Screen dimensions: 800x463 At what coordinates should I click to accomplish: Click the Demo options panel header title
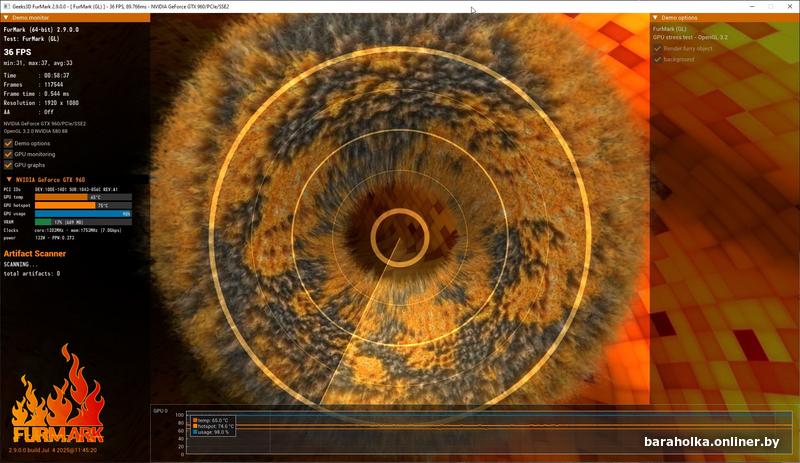coord(679,17)
